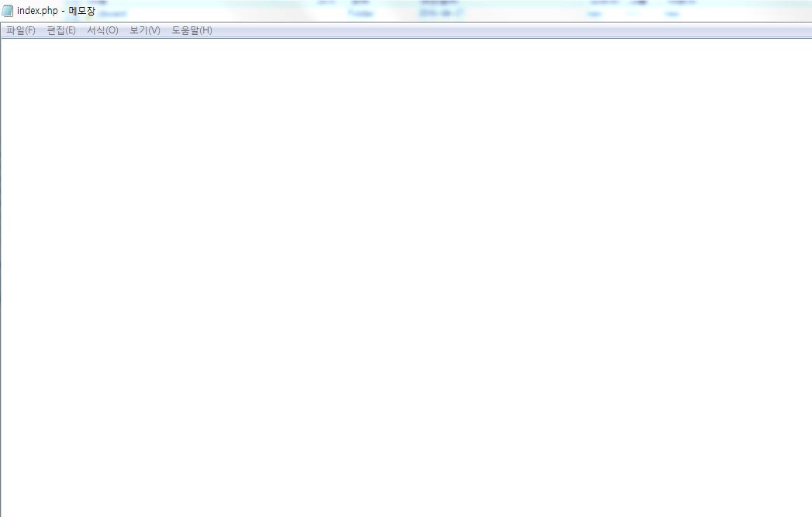The height and width of the screenshot is (517, 812).
Task: Open the 보기(V) menu
Action: [x=144, y=30]
